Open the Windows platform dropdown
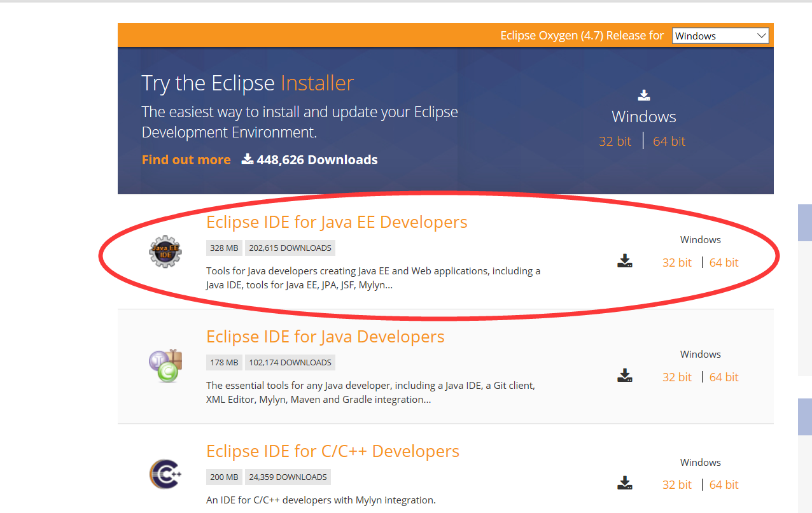The width and height of the screenshot is (812, 513). coord(720,36)
